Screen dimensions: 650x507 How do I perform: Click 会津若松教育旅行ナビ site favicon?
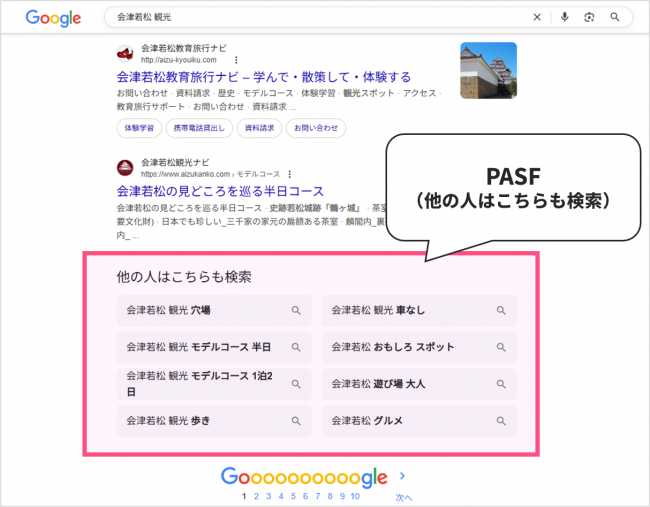[x=125, y=53]
